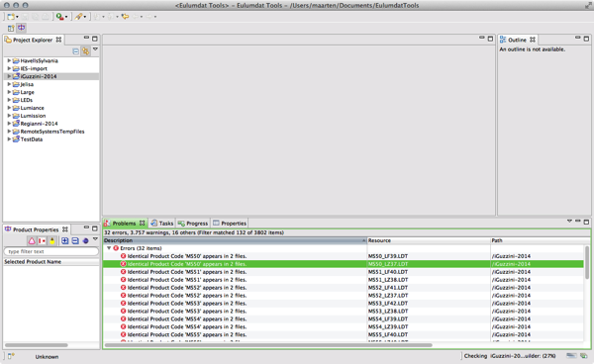Select the Lumission project folder
594x364 pixels.
(33, 116)
